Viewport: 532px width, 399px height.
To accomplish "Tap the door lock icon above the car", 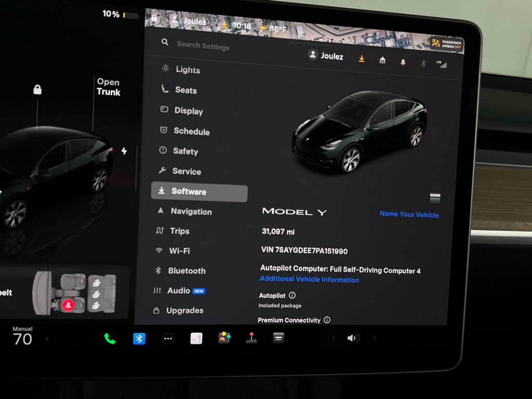I will click(x=37, y=89).
